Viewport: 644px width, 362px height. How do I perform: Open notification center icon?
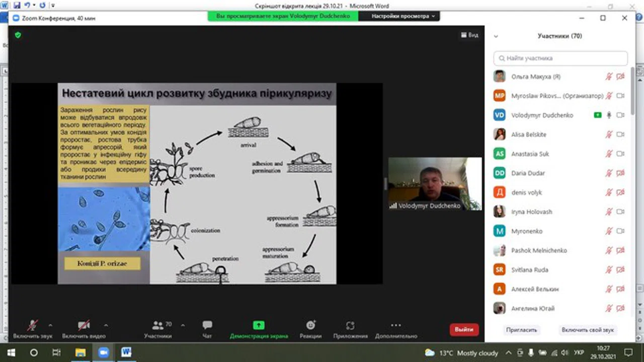[x=628, y=352]
